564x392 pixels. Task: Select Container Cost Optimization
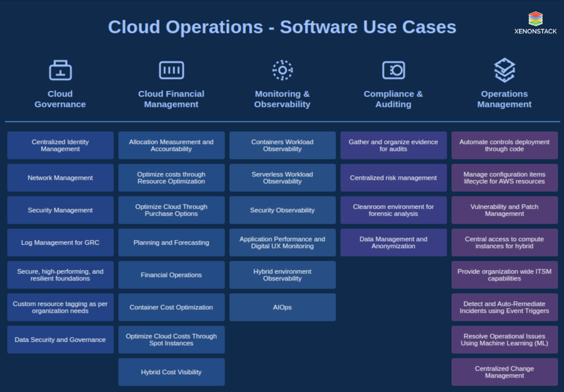click(x=171, y=307)
